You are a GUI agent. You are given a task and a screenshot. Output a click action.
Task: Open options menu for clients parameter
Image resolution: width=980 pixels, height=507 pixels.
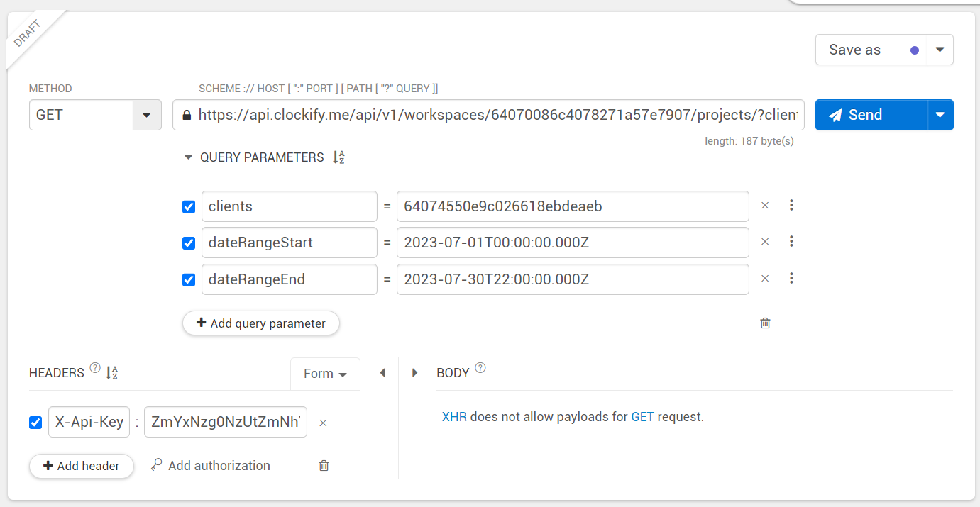pos(791,206)
